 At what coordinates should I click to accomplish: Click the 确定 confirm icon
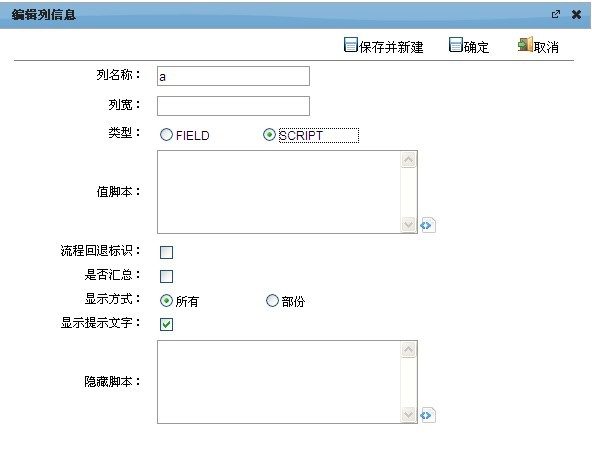[455, 45]
